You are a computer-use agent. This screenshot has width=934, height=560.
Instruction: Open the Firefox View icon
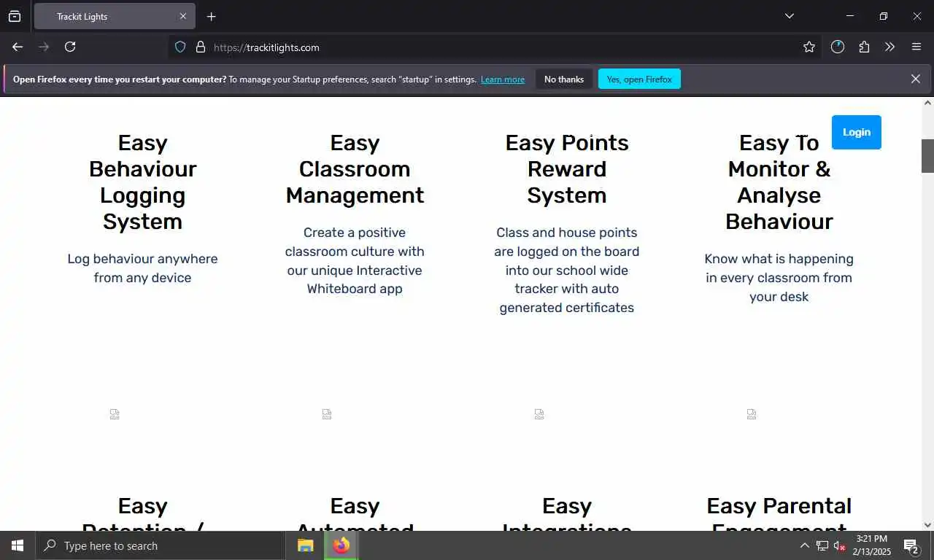tap(15, 16)
